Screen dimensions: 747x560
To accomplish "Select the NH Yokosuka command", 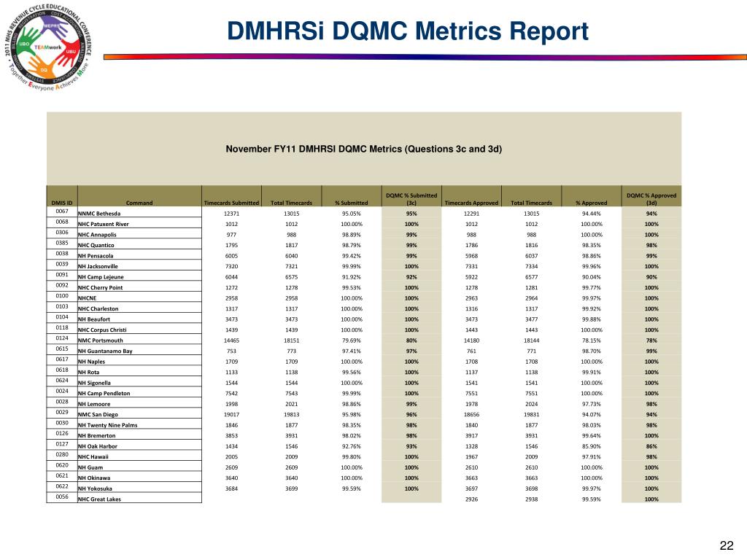I will click(x=96, y=489).
